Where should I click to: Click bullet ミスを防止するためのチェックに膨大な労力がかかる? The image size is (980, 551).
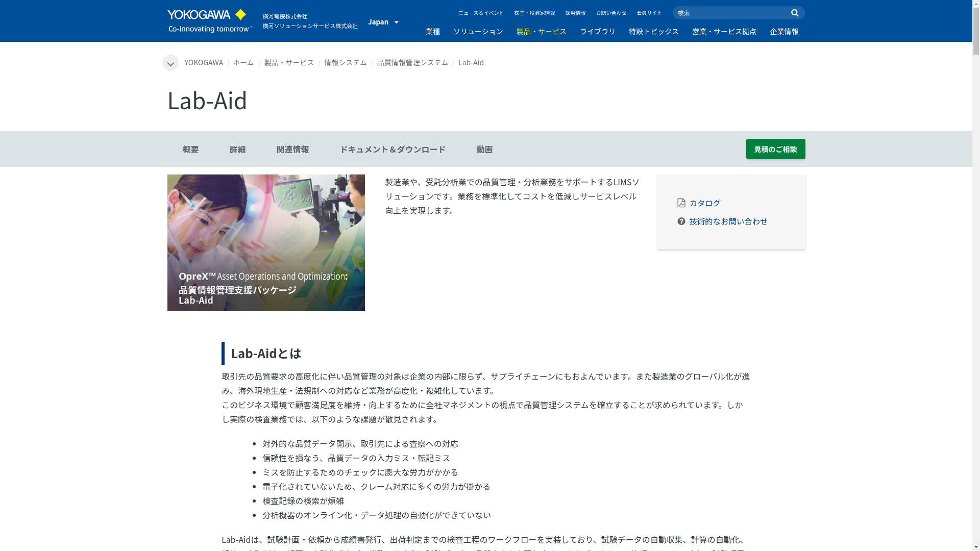point(360,472)
